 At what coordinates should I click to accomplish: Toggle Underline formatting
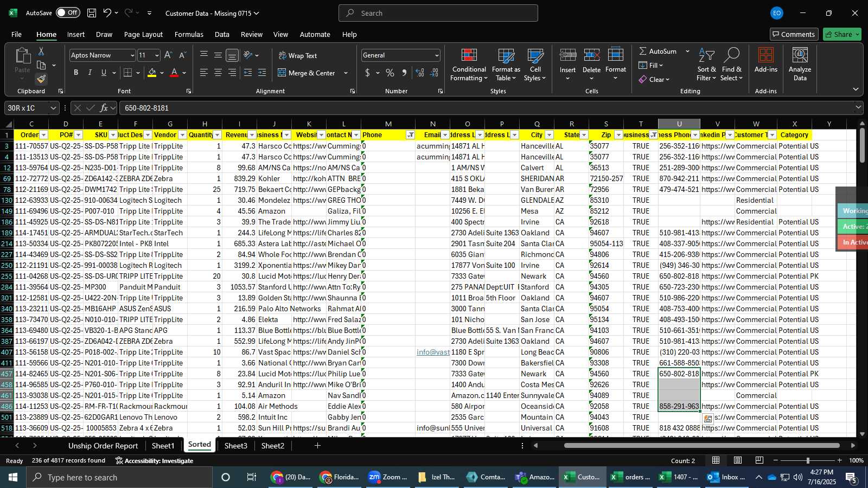pos(104,73)
